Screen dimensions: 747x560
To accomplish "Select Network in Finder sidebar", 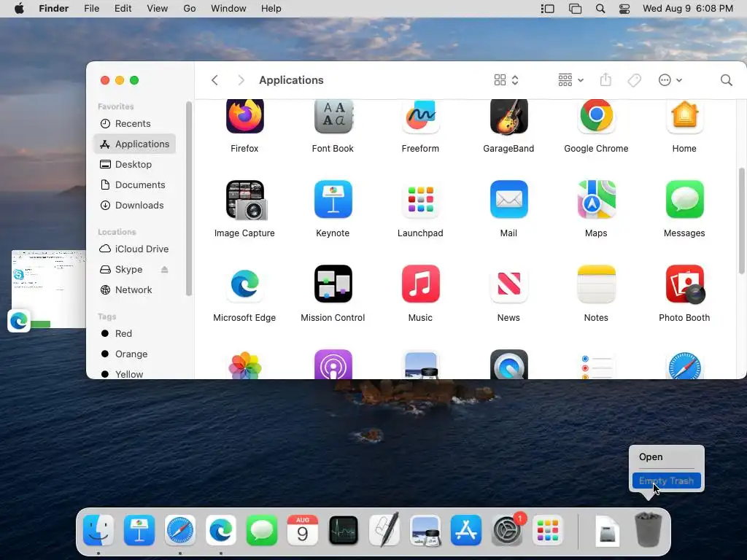I will click(x=135, y=290).
